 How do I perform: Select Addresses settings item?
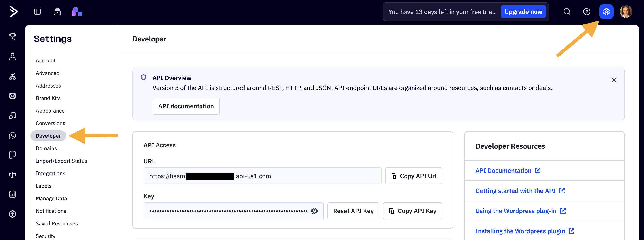[48, 86]
